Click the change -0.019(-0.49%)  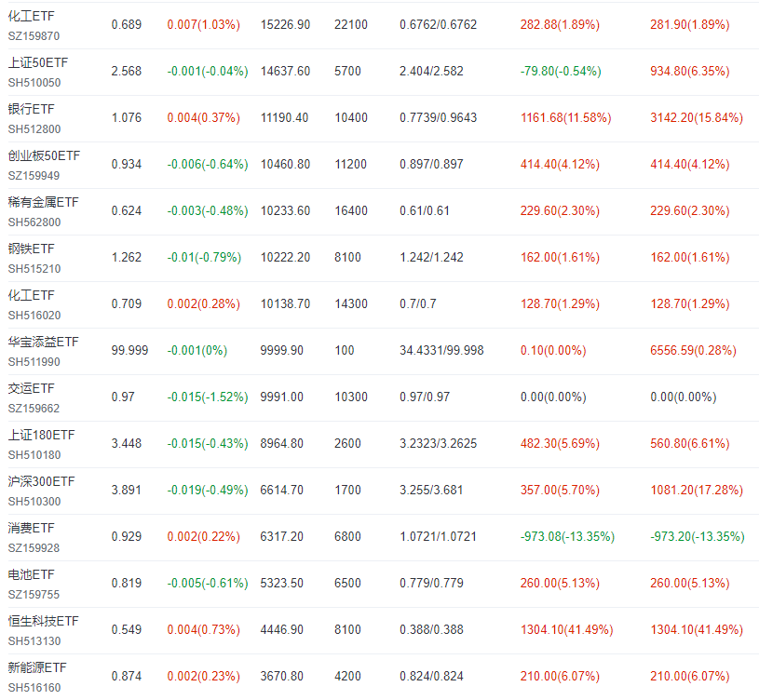tap(208, 490)
